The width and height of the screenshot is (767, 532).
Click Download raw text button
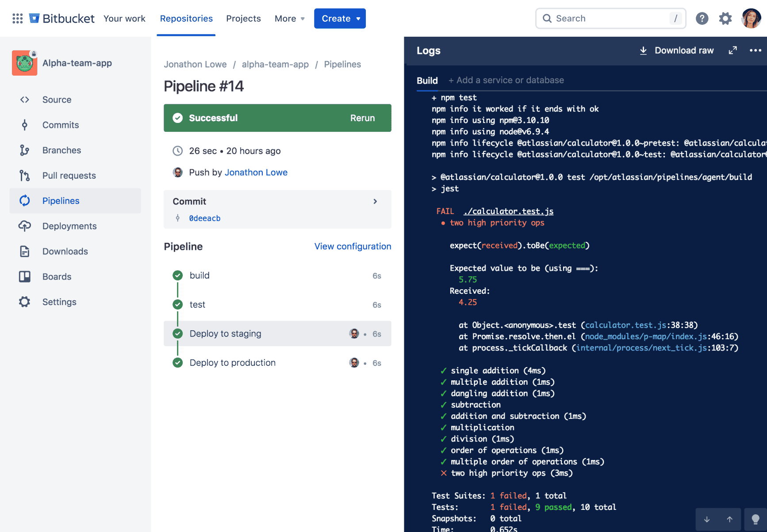coord(684,50)
